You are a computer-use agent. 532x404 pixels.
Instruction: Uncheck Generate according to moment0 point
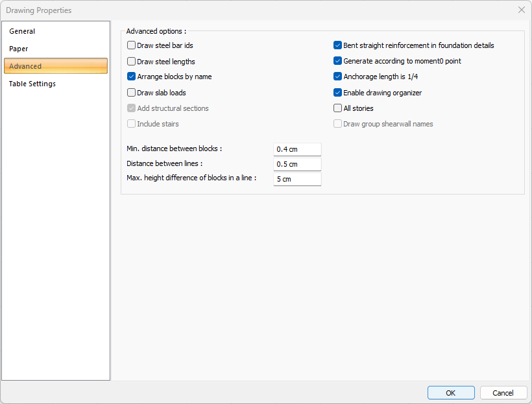point(337,61)
